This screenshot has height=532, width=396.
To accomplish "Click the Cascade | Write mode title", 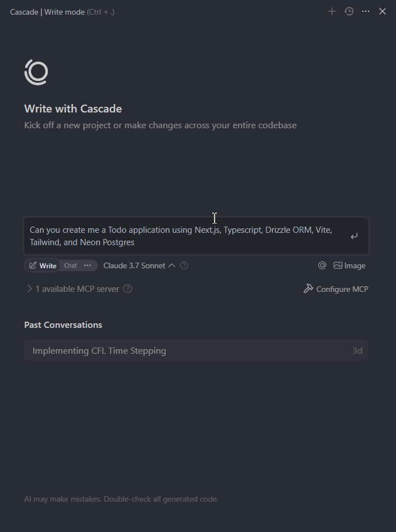I will [x=47, y=12].
